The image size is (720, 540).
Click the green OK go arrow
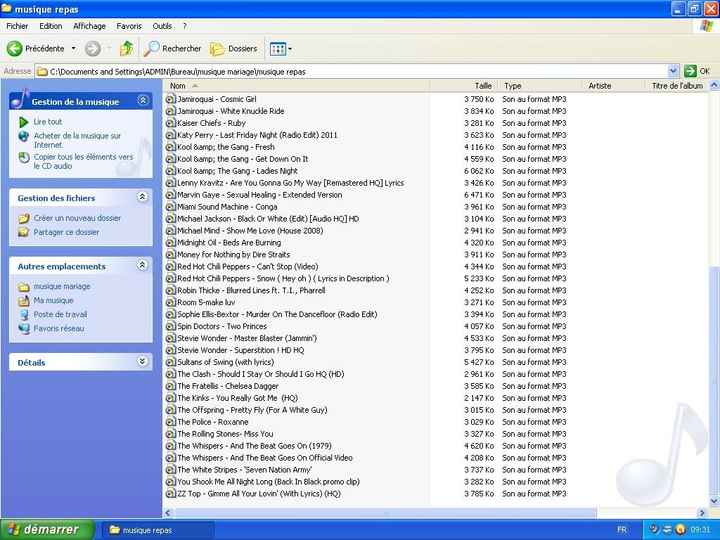click(690, 71)
